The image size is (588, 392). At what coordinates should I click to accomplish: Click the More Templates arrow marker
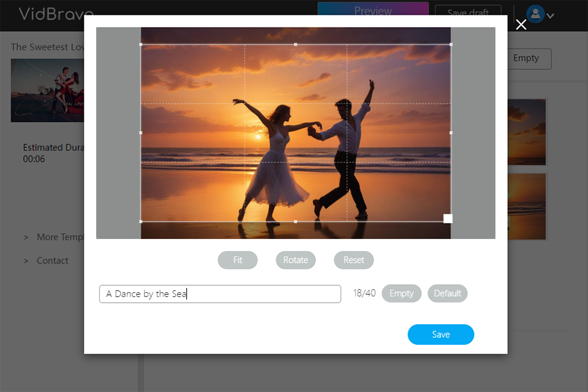coord(26,238)
